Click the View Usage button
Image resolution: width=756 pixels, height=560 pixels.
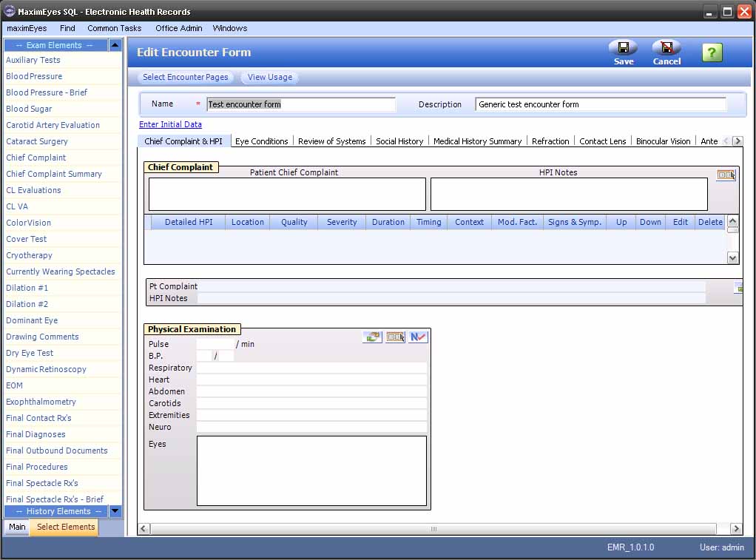click(269, 77)
